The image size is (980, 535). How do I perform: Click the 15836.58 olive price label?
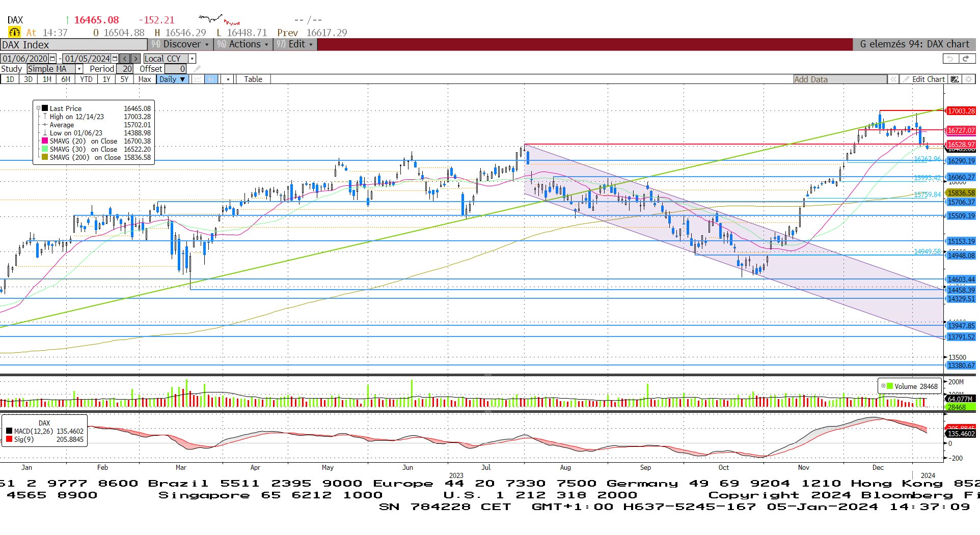961,193
